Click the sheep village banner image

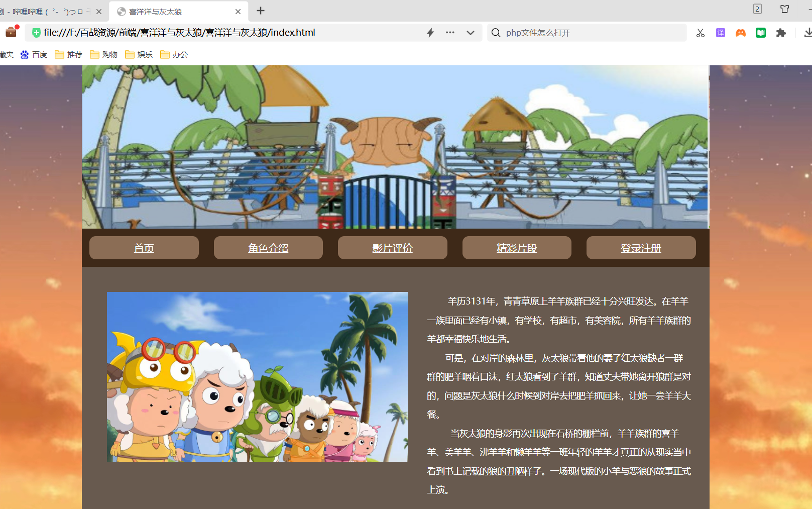tap(395, 147)
